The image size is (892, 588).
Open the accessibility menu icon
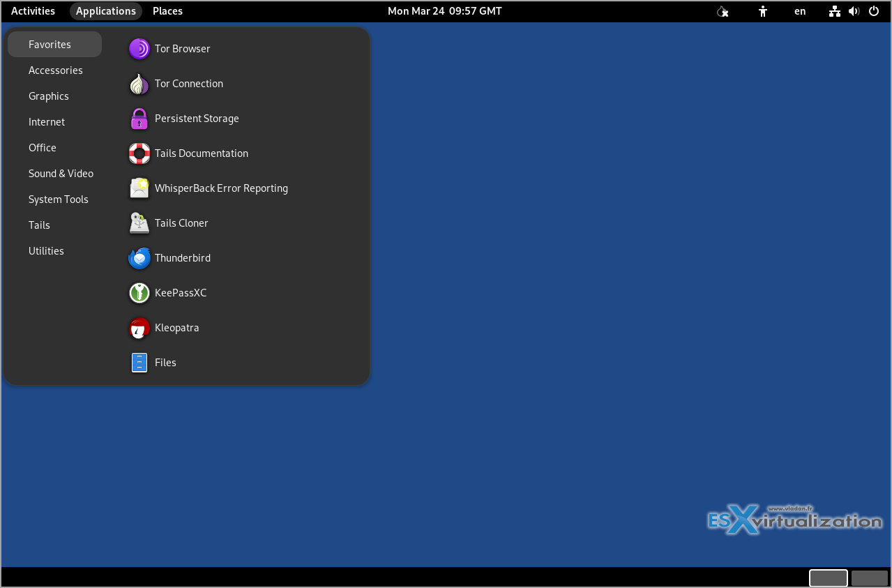coord(763,11)
